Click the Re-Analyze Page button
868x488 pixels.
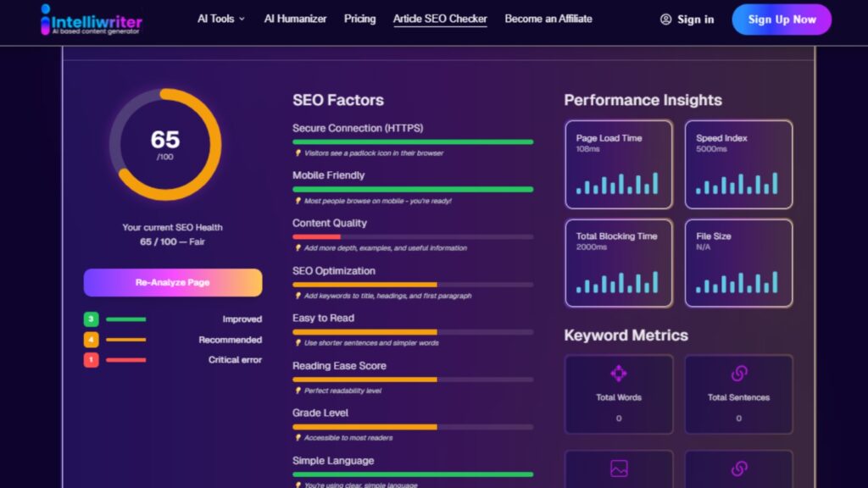tap(173, 282)
